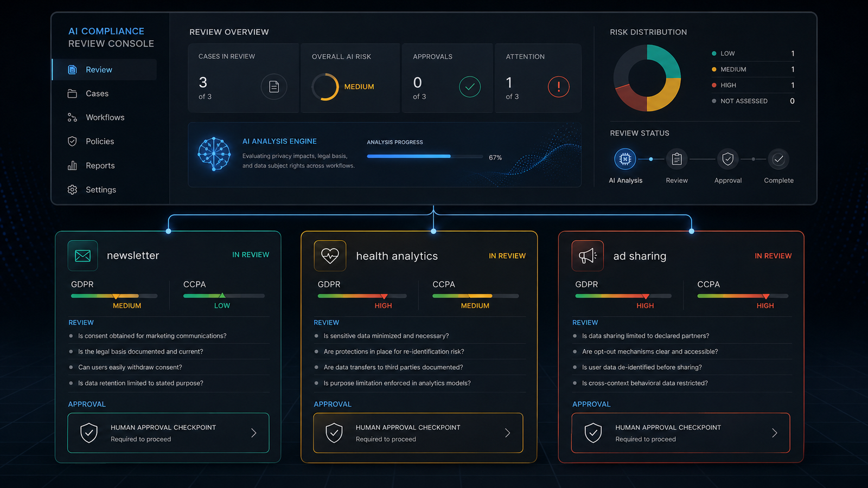The width and height of the screenshot is (868, 488).
Task: Click the newsletter CCPA risk meter
Action: 224,296
